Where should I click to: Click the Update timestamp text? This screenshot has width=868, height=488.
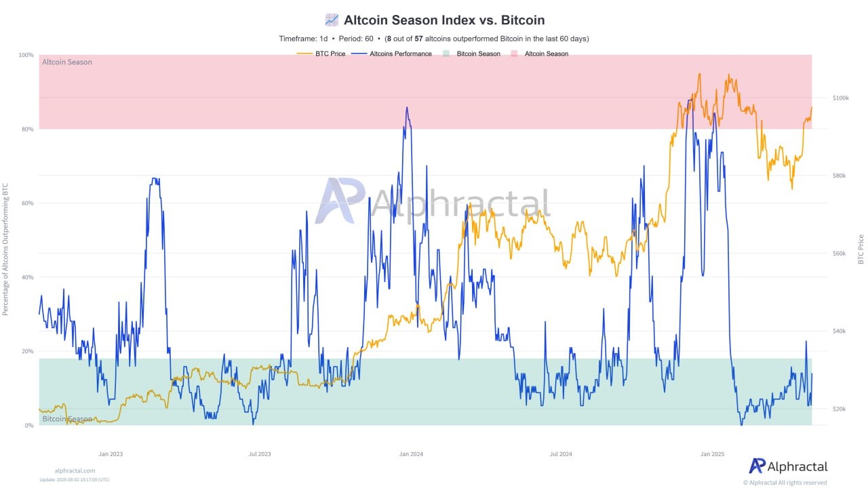pos(75,480)
